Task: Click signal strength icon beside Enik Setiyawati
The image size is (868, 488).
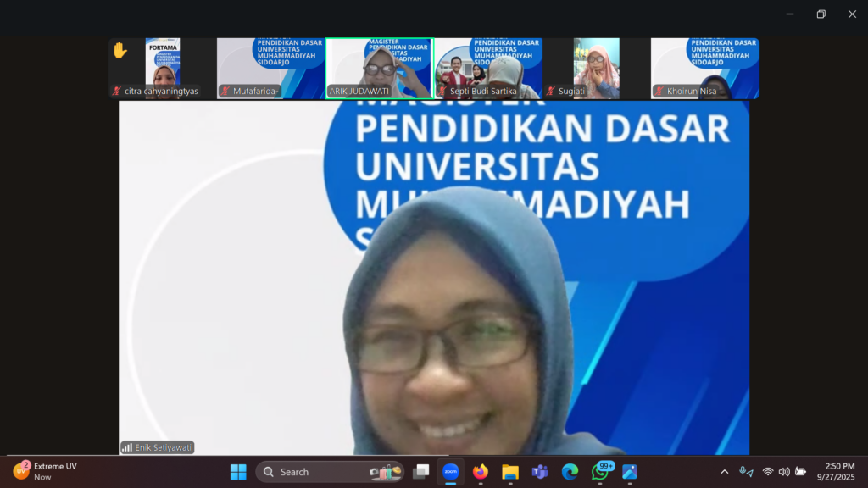Action: (127, 447)
